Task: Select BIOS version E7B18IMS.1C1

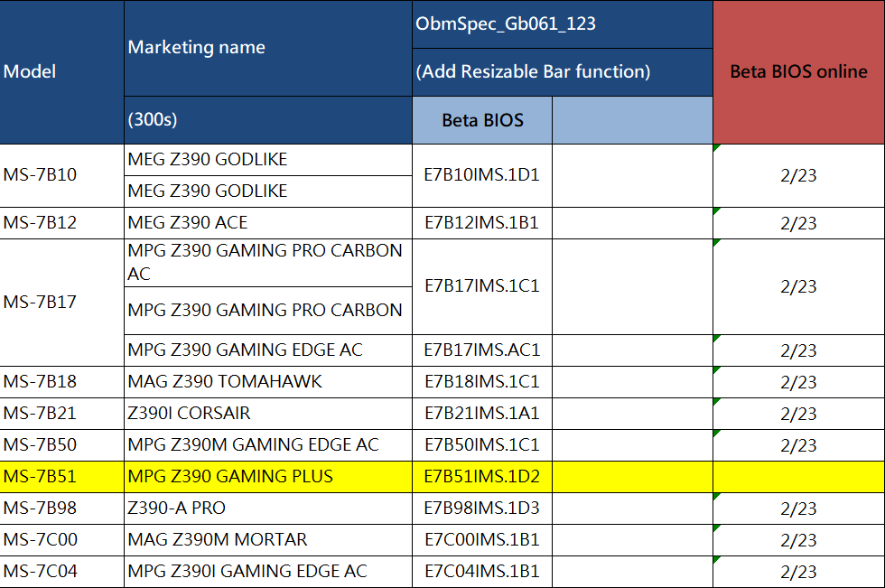Action: click(482, 382)
